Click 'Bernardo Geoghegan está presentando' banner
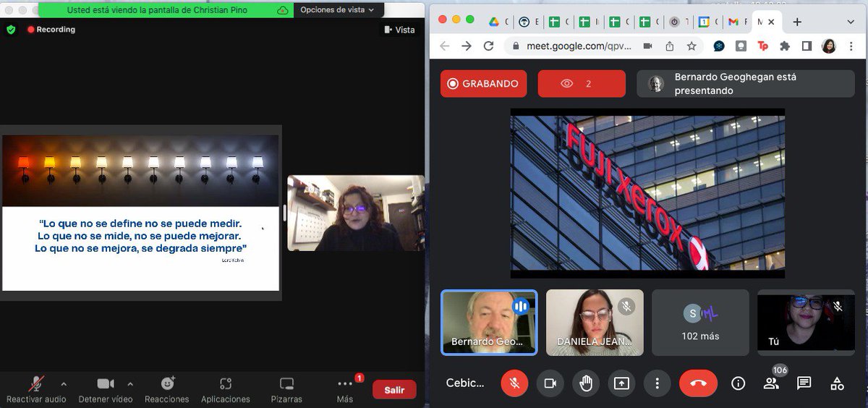 (747, 83)
